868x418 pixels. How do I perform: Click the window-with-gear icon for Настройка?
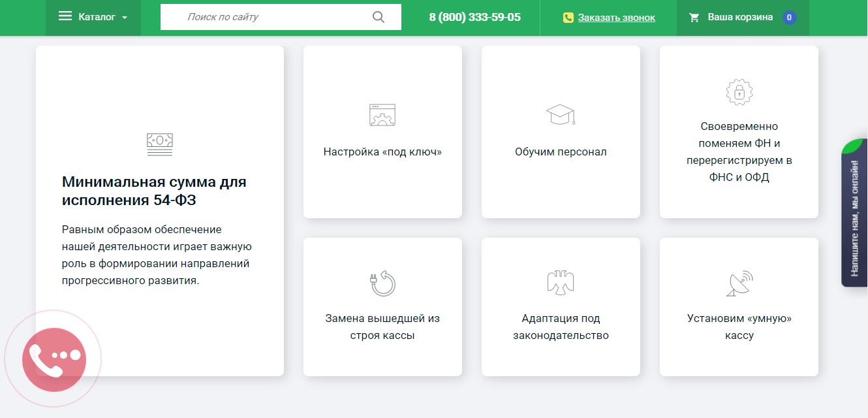click(x=382, y=114)
